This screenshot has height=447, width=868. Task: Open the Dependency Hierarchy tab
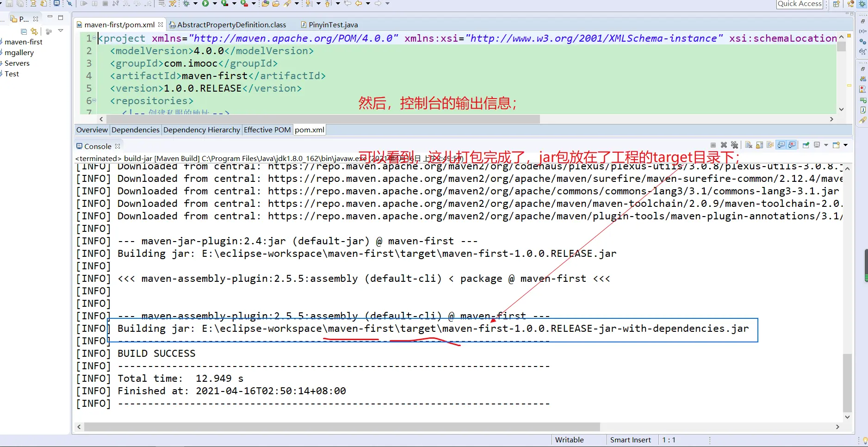coord(202,130)
